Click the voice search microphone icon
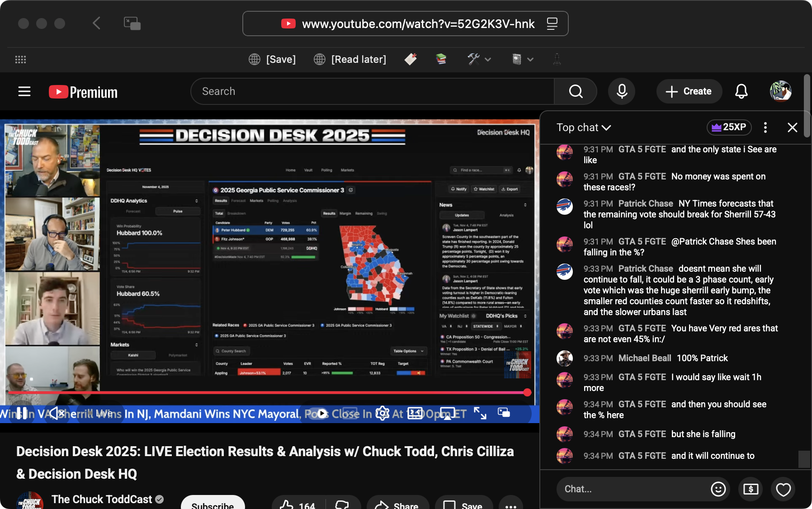This screenshot has width=812, height=509. (622, 91)
